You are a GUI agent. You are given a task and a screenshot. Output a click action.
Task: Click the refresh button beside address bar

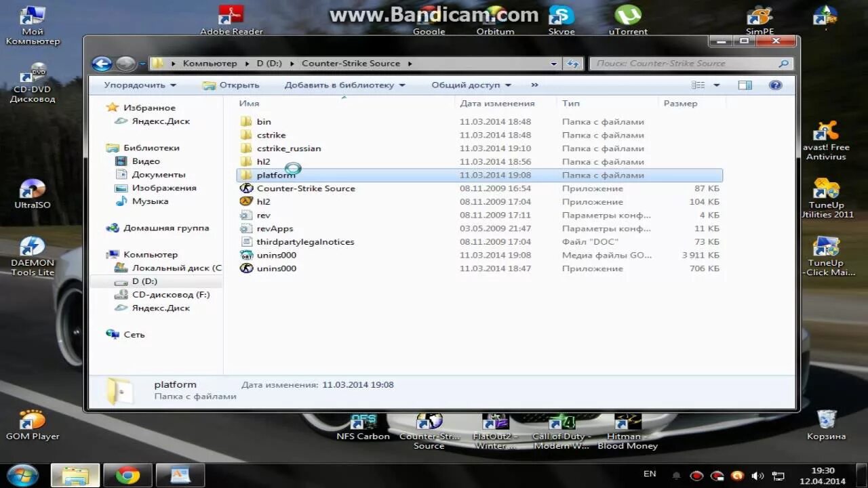[x=573, y=64]
